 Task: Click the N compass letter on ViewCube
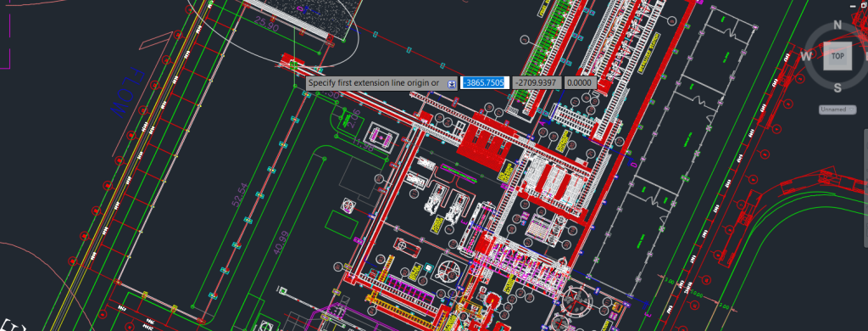837,25
